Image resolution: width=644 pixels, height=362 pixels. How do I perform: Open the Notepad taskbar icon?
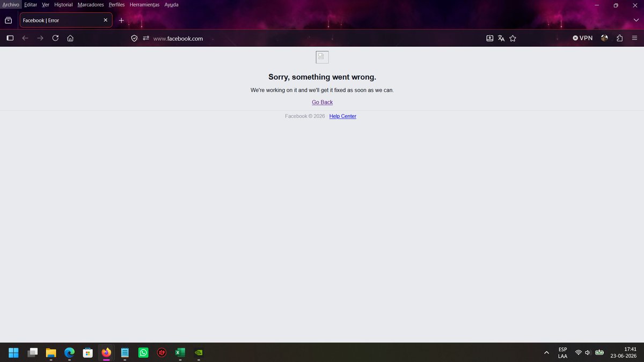pos(125,352)
